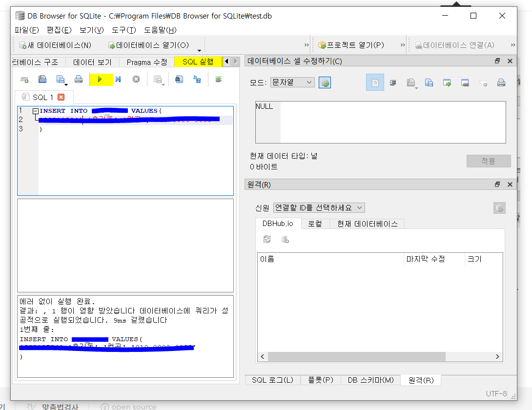532x410 pixels.
Task: Click 프로젝트 열기(P) toolbar button
Action: [351, 45]
